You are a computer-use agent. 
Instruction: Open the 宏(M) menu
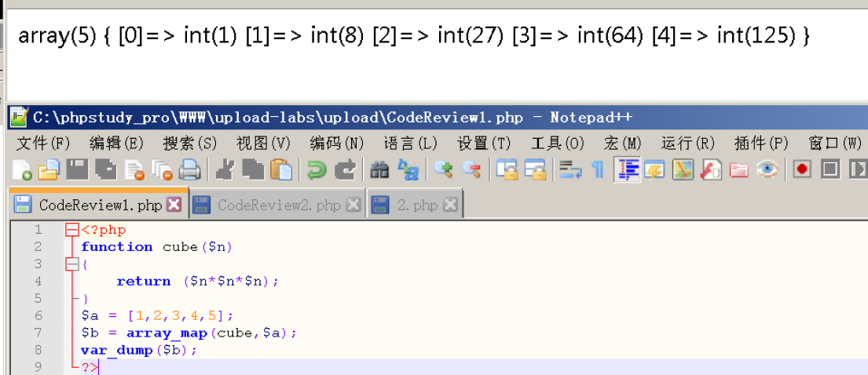623,144
